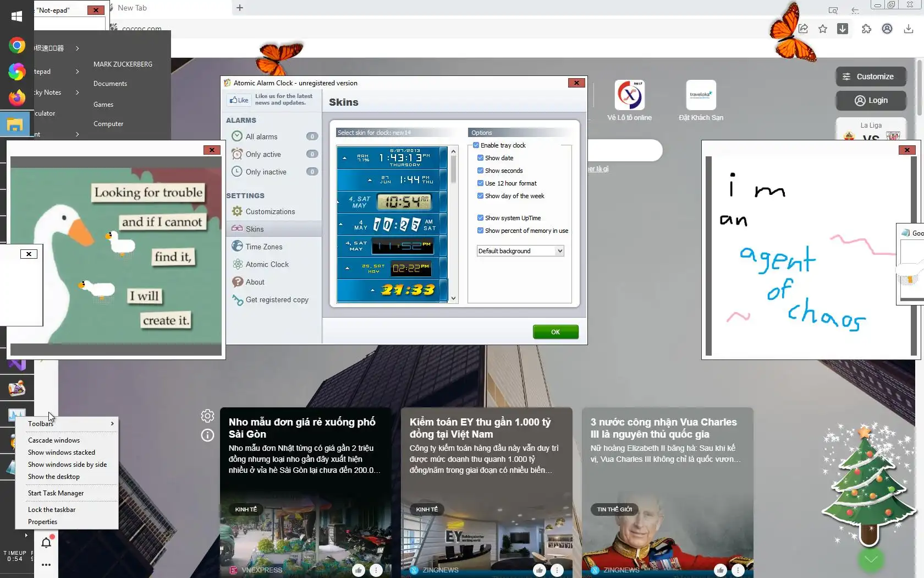The image size is (924, 578).
Task: Open the new tab page settings gear
Action: coord(207,416)
